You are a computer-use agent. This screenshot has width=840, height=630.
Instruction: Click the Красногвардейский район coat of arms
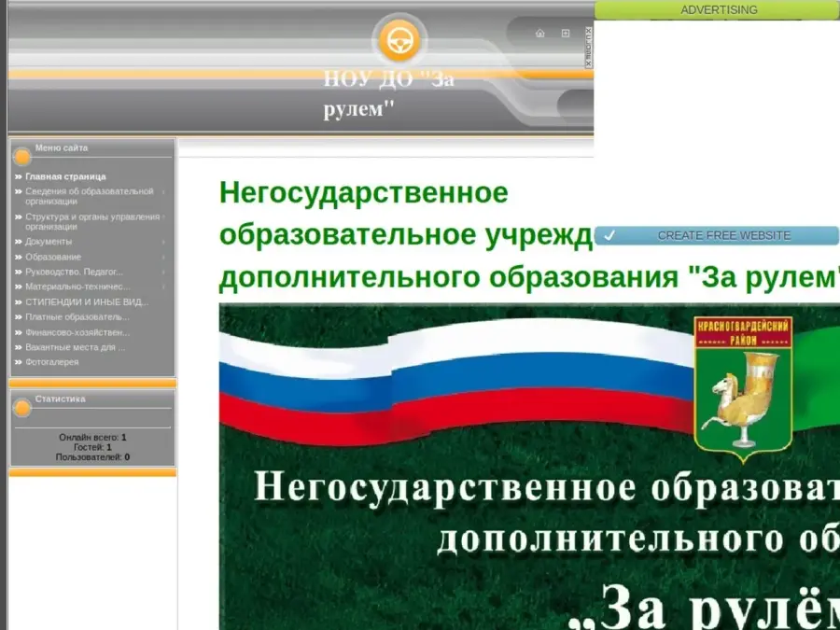(742, 386)
